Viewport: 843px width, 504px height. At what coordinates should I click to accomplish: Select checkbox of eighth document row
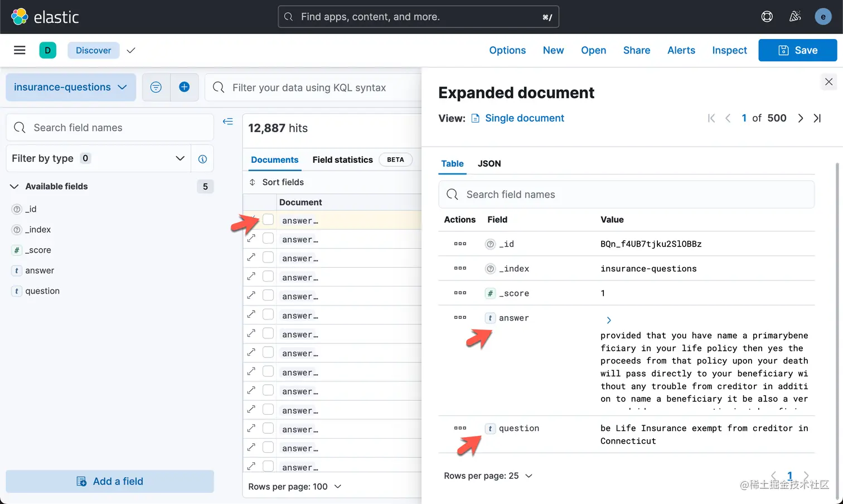click(x=268, y=352)
